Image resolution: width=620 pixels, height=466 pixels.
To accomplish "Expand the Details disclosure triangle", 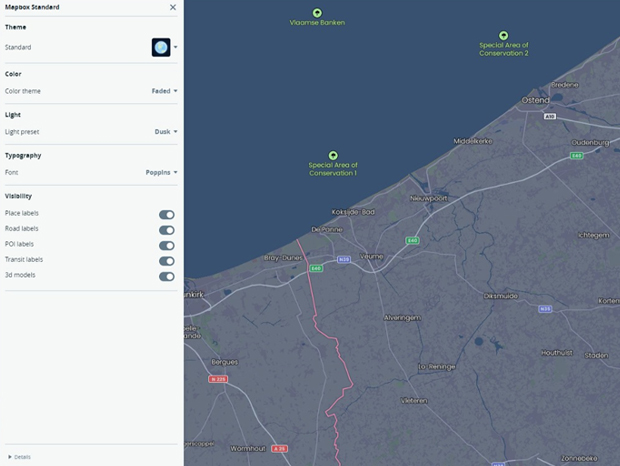I will (x=10, y=457).
